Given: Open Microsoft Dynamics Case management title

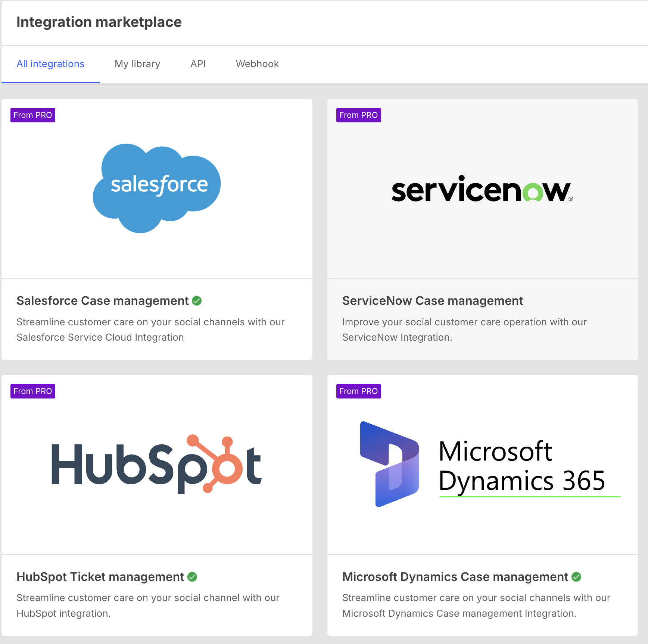Looking at the screenshot, I should point(455,577).
